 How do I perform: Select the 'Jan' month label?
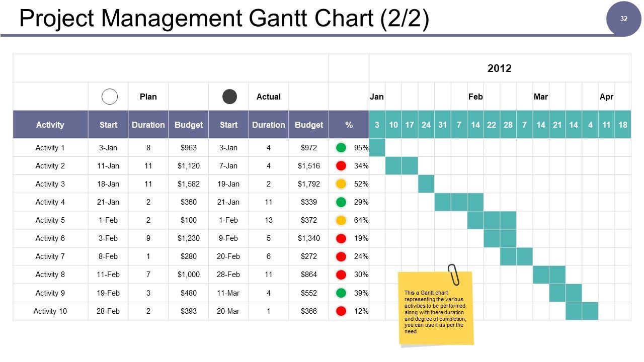coord(377,97)
